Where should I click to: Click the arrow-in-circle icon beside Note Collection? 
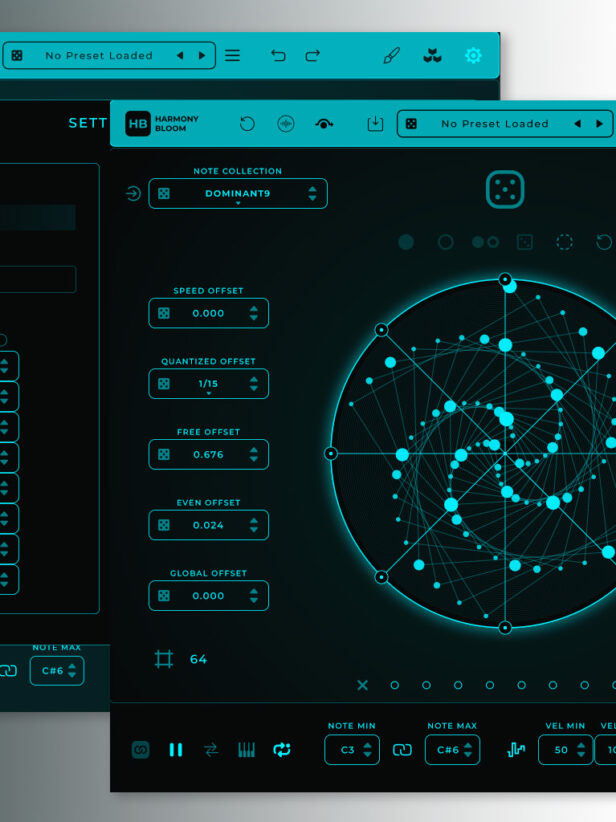tap(133, 193)
